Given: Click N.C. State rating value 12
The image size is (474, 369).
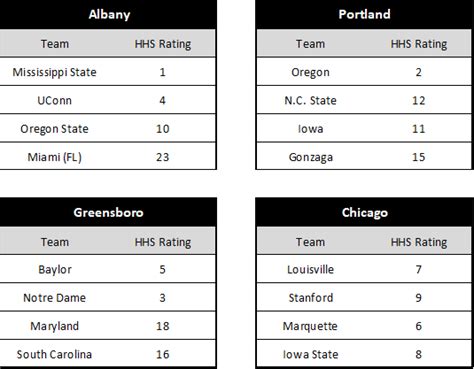Looking at the screenshot, I should (x=419, y=100).
